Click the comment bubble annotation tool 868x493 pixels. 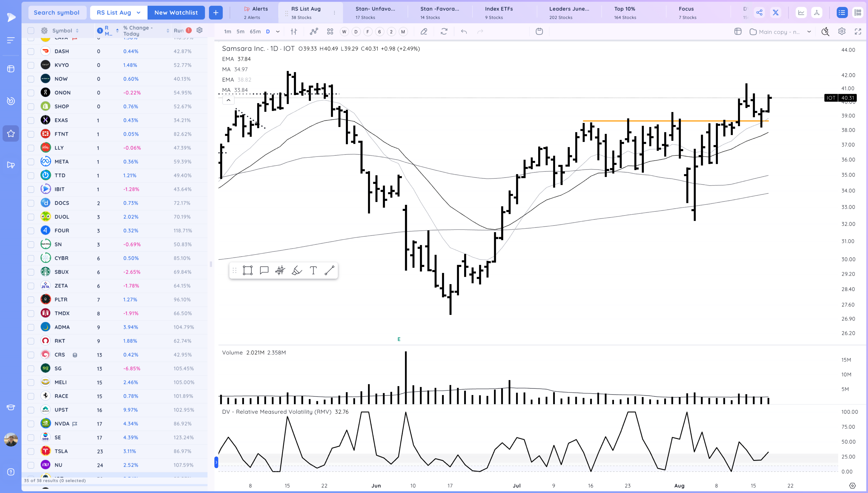click(264, 270)
